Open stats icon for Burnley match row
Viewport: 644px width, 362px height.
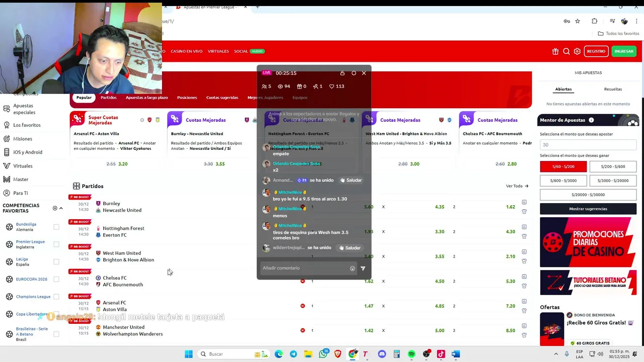[x=524, y=202]
